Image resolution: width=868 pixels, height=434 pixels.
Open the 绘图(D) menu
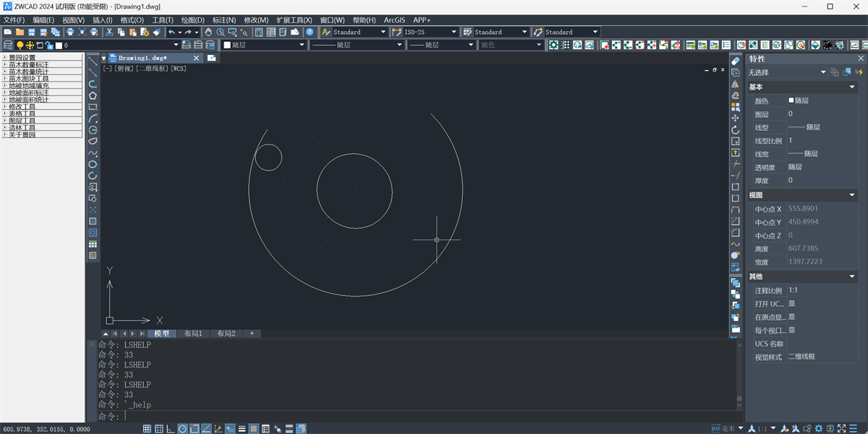click(x=192, y=20)
